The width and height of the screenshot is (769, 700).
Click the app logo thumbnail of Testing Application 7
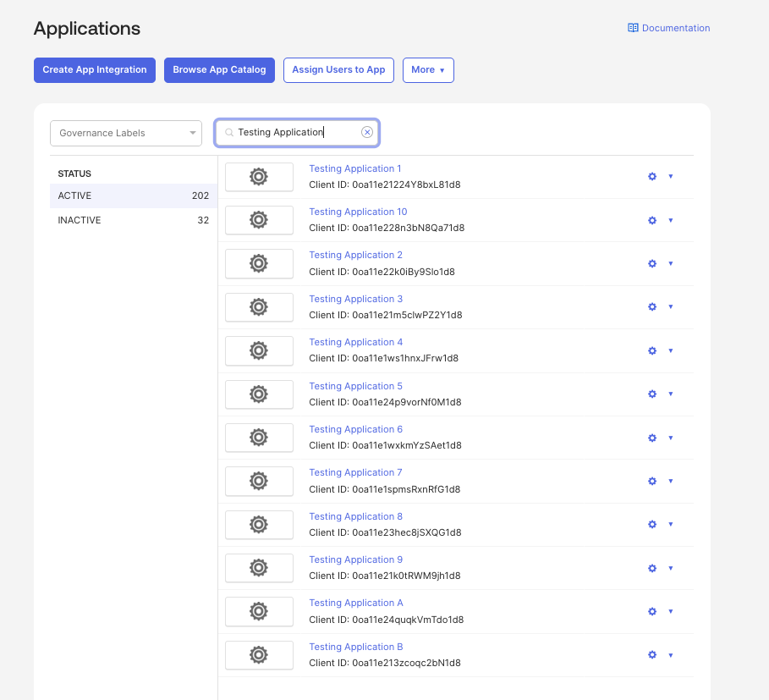pyautogui.click(x=259, y=482)
